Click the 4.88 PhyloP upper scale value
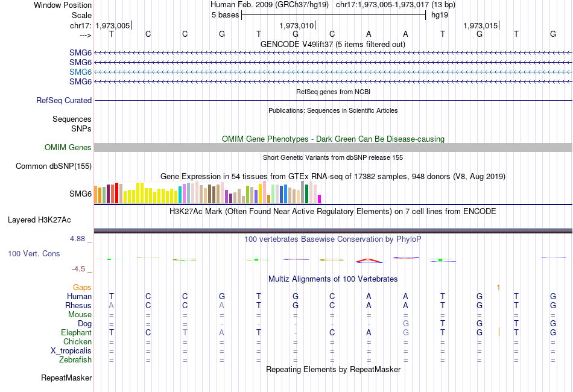This screenshot has height=392, width=573. [77, 239]
